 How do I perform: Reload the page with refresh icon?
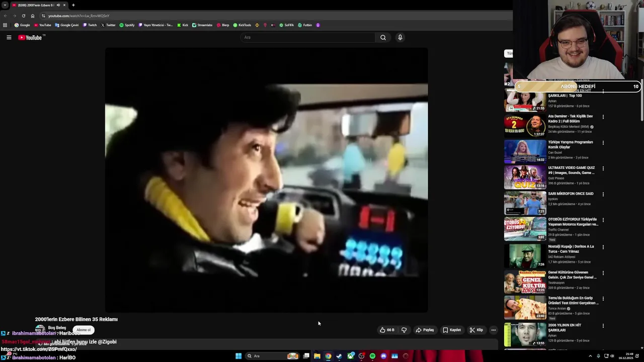pos(23,16)
